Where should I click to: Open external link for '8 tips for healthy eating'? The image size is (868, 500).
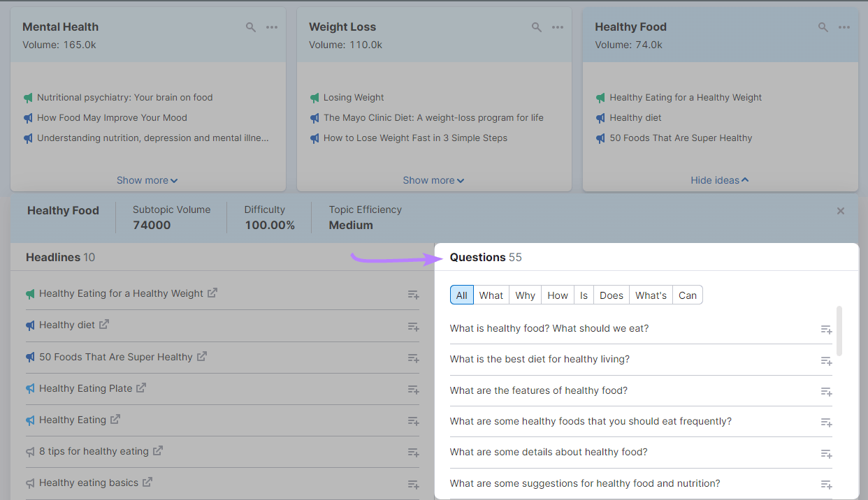(158, 450)
